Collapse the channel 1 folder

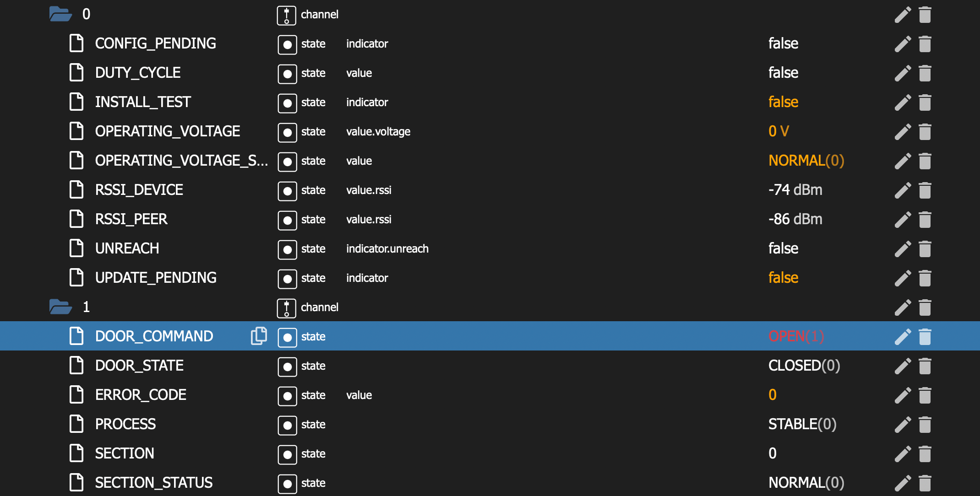[x=60, y=307]
